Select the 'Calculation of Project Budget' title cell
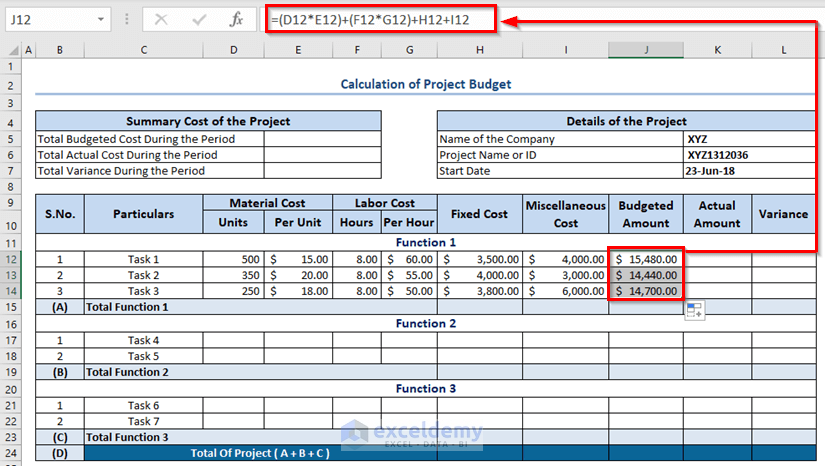825x466 pixels. 426,84
